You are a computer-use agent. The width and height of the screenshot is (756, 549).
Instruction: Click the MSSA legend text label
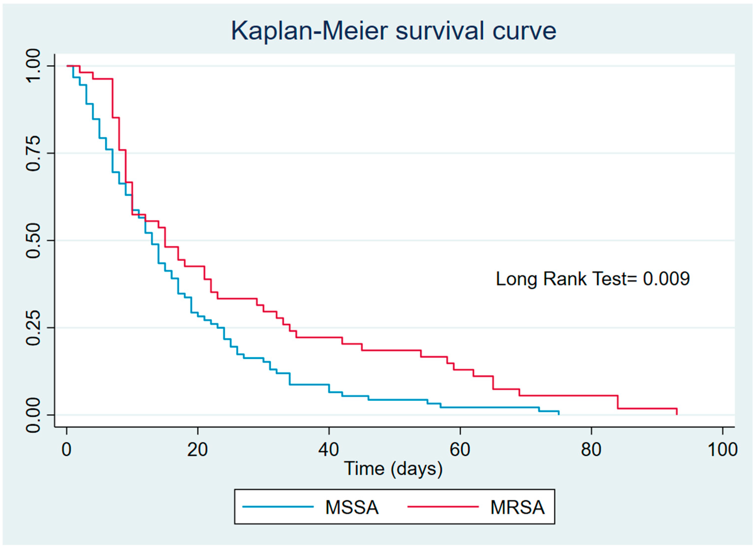[352, 507]
